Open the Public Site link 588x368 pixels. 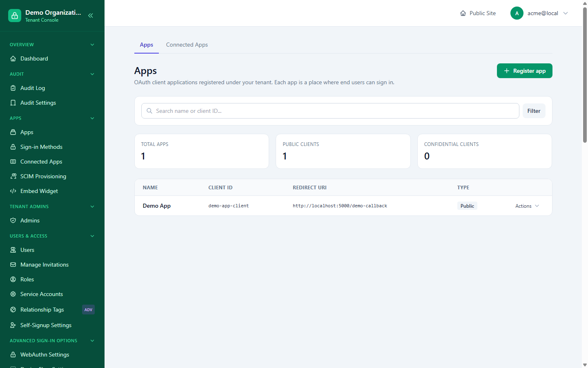(x=478, y=13)
